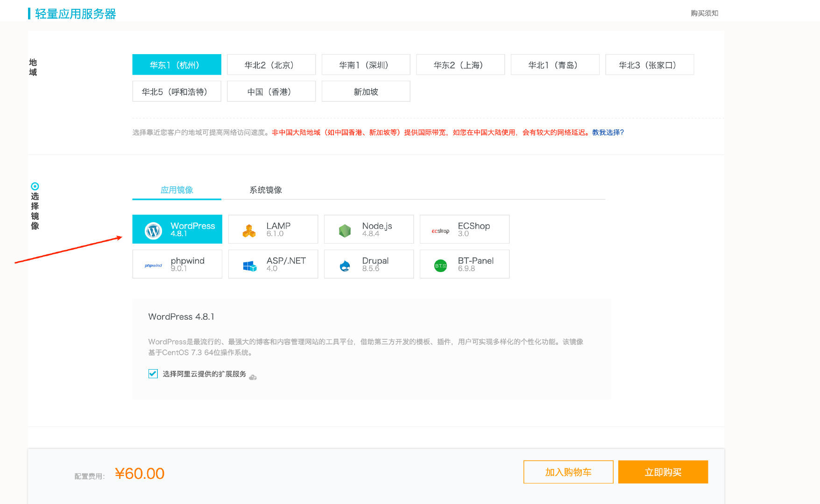Click the LAMP stack icon
This screenshot has height=504, width=820.
(249, 231)
